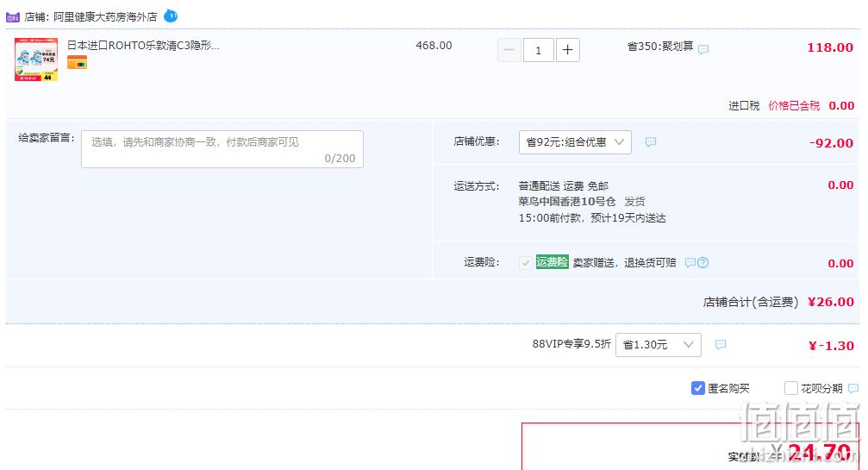
Task: Click the quantity field showing 1
Action: 538,50
